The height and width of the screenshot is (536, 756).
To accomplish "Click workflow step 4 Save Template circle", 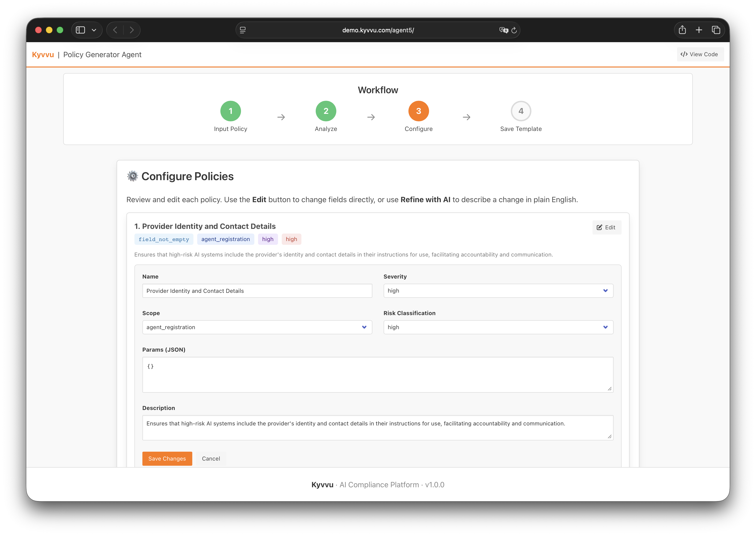I will [521, 111].
